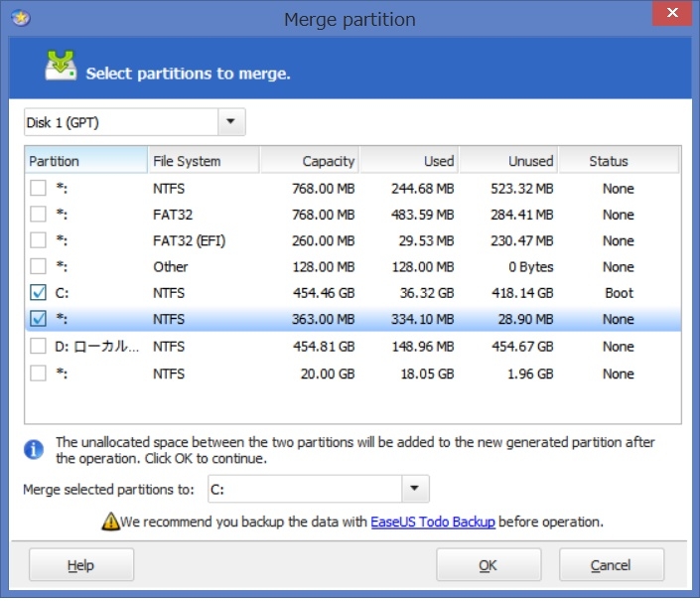Click the '334.10 MB' used value
The height and width of the screenshot is (601, 700).
423,319
